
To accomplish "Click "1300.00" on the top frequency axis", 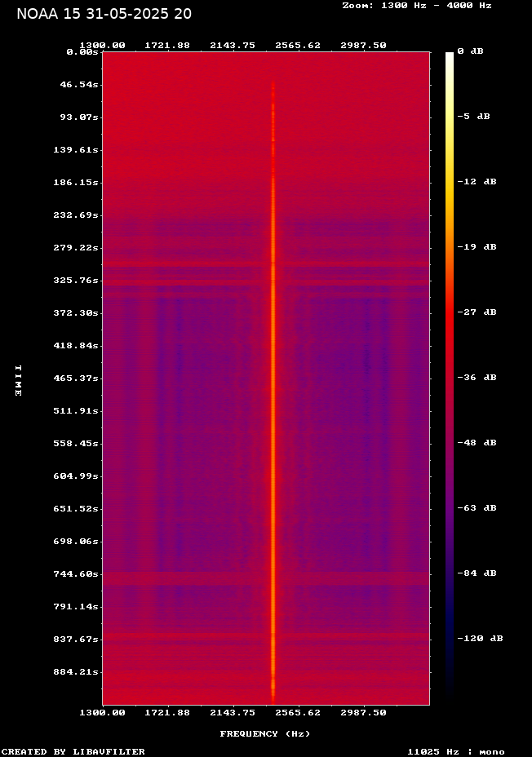I will coord(102,46).
